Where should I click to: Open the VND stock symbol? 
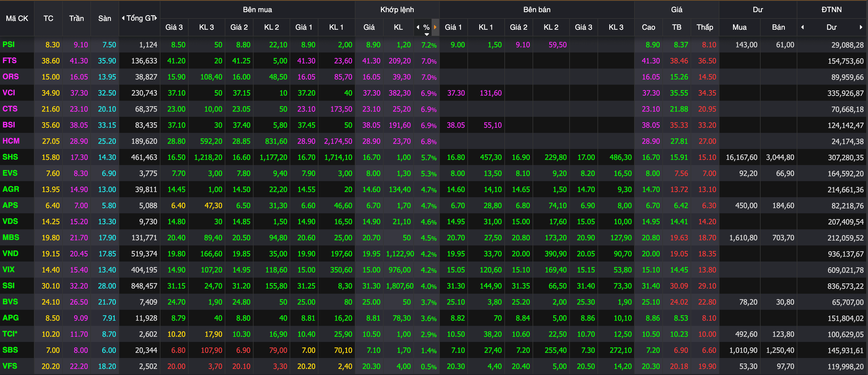click(10, 254)
